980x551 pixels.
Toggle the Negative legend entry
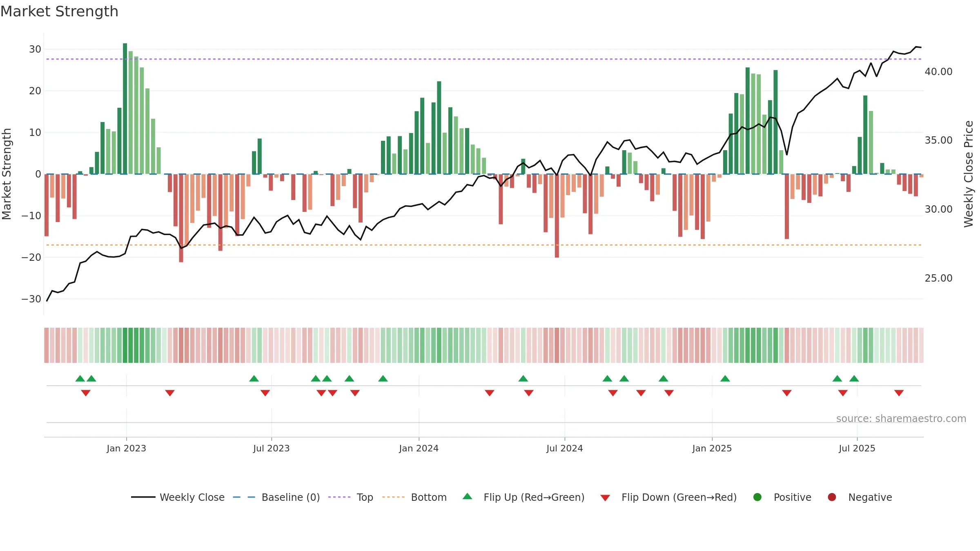(860, 497)
